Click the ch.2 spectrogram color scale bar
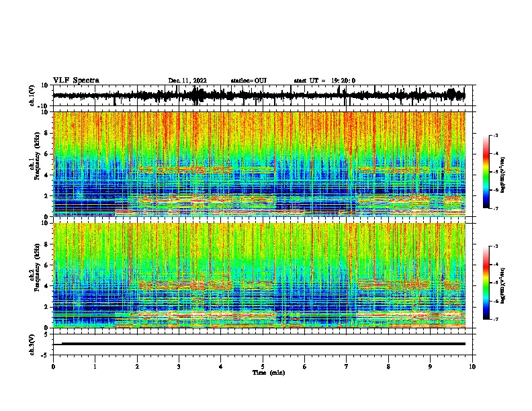The height and width of the screenshot is (411, 532). pos(486,283)
